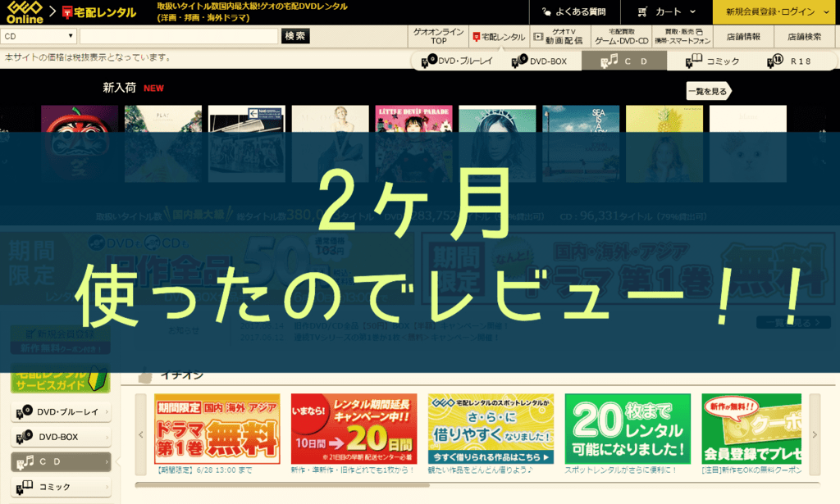
Task: Open DVD・ブルーレイ in the left sidebar
Action: pos(61,412)
